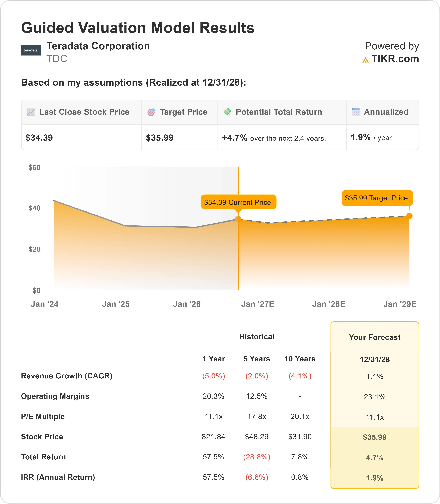Image resolution: width=440 pixels, height=504 pixels.
Task: Click the '20.1x' P/E multiple value
Action: (300, 416)
